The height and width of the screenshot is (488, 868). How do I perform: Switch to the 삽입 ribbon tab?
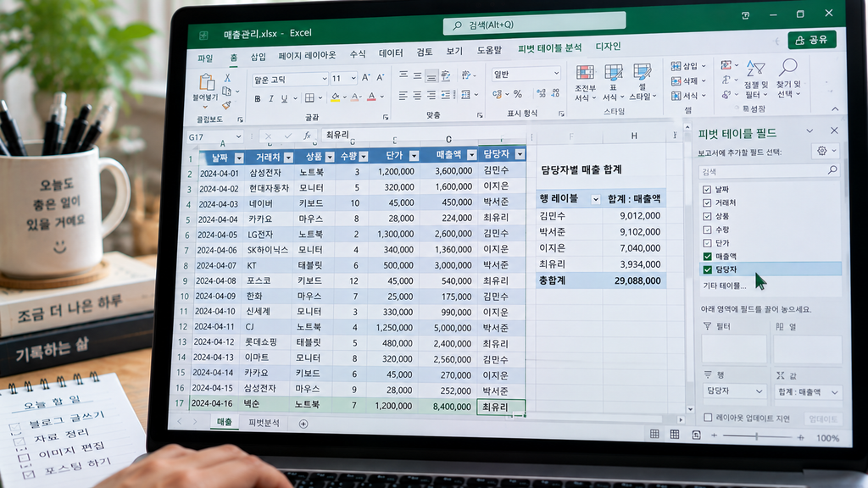(258, 57)
